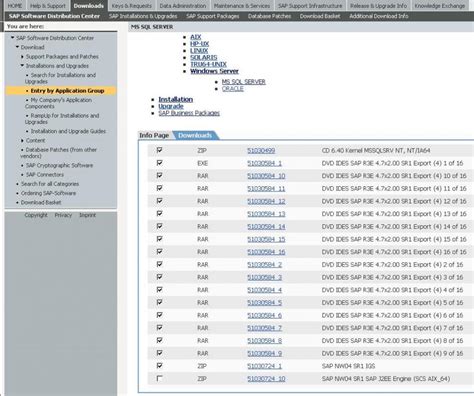Open the ORACLE database link

[x=233, y=89]
